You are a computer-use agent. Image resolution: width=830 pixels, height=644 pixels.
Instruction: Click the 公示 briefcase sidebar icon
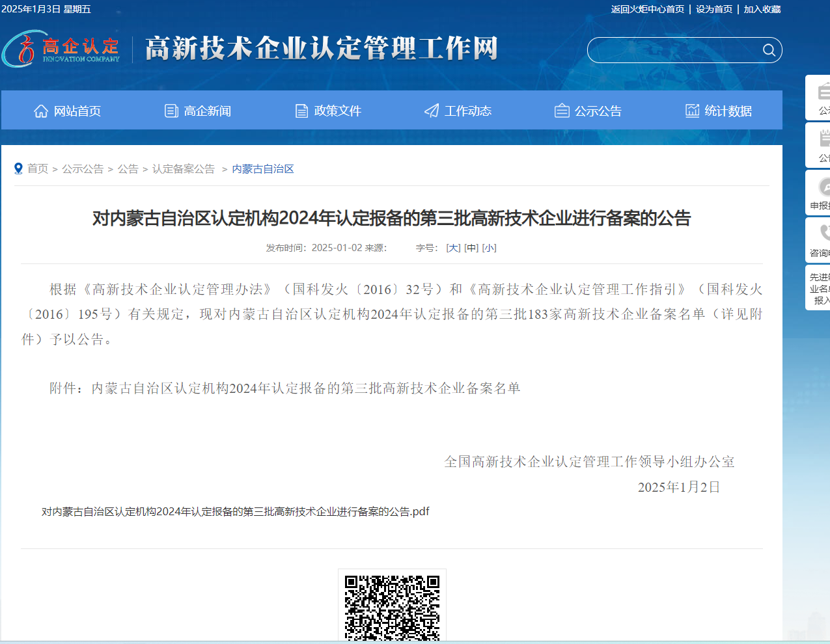click(x=823, y=92)
